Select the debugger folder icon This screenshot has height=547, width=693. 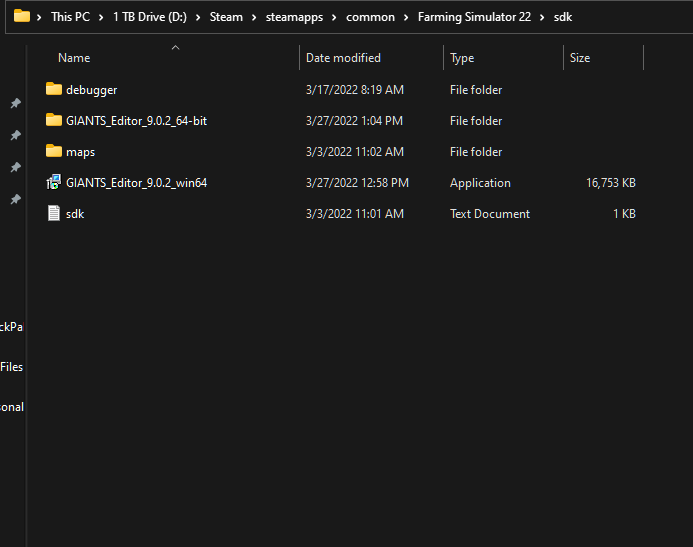pos(53,89)
